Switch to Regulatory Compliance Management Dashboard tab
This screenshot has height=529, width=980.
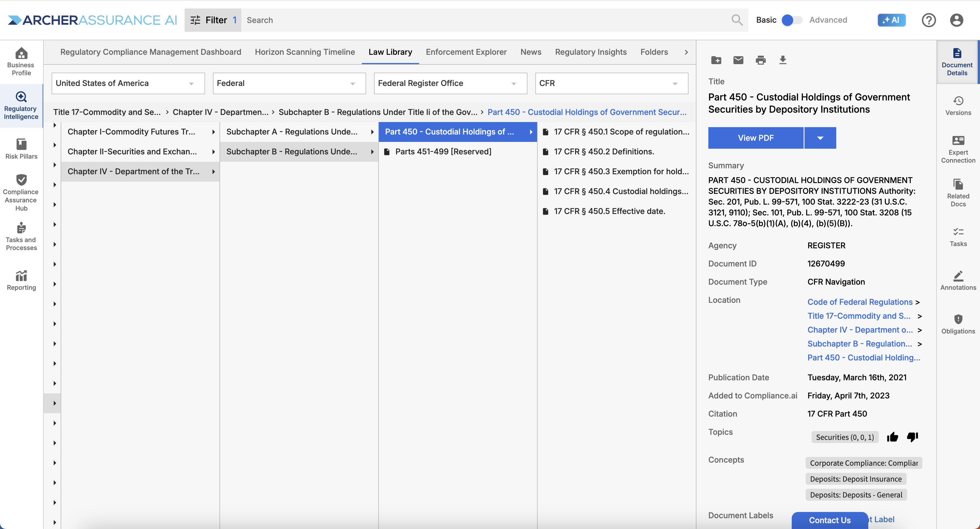(x=151, y=52)
